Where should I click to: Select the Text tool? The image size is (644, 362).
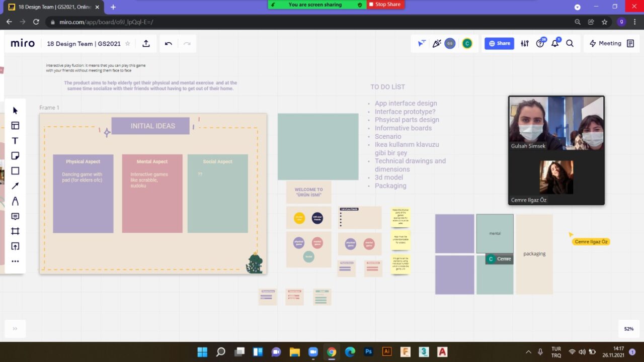click(x=15, y=140)
